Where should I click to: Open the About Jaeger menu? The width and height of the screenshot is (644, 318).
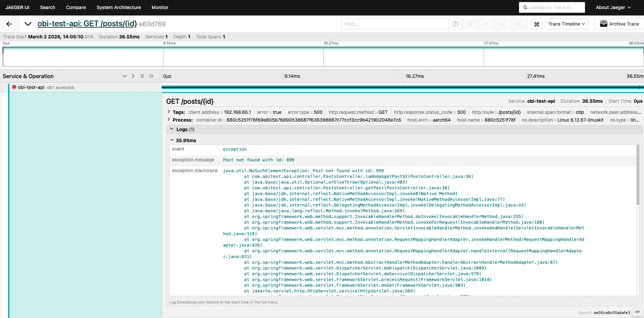click(613, 7)
